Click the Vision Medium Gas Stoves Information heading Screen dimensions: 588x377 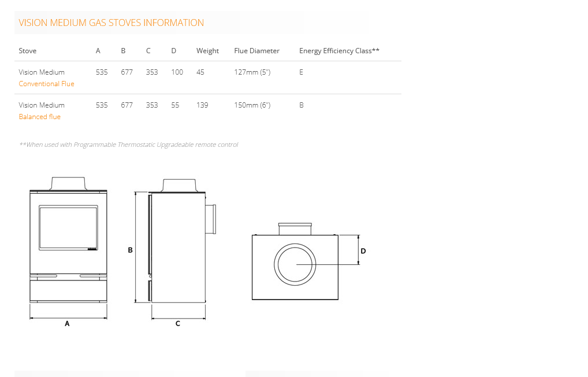pyautogui.click(x=111, y=23)
